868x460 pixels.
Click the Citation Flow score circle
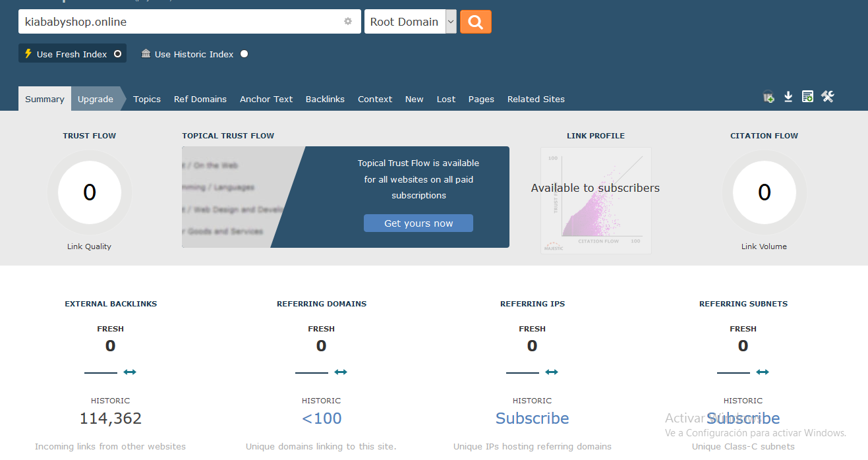[x=765, y=192]
